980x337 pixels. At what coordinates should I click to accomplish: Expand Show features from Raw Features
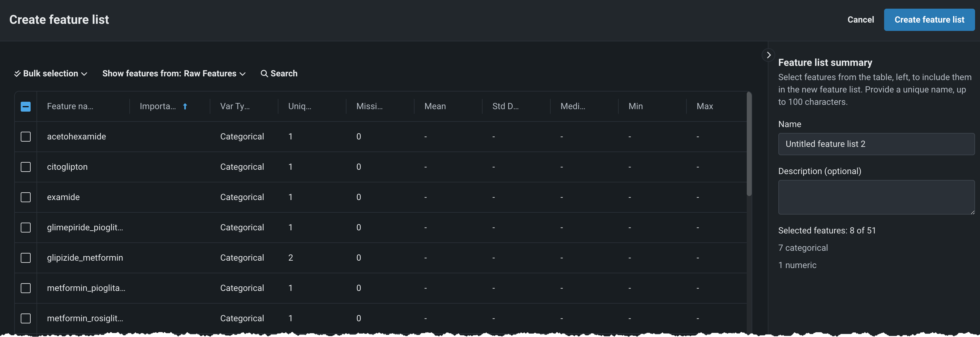click(x=174, y=74)
